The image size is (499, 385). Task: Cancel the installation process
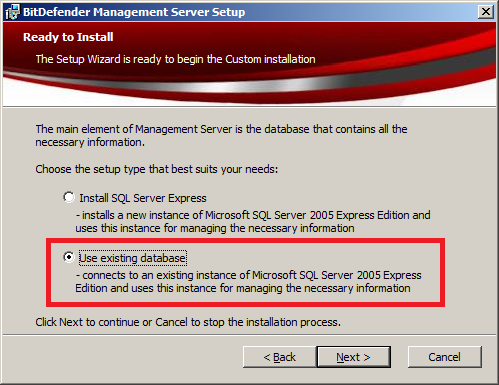pos(445,357)
